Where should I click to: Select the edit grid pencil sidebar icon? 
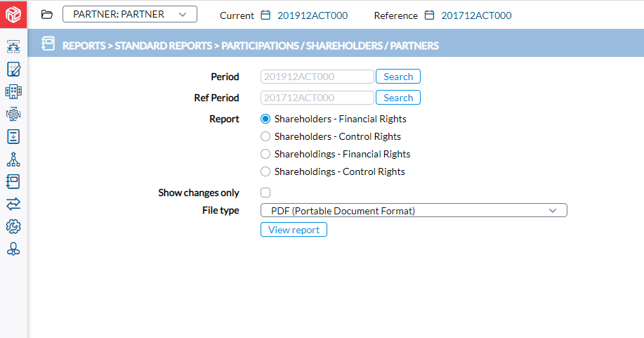pyautogui.click(x=13, y=69)
